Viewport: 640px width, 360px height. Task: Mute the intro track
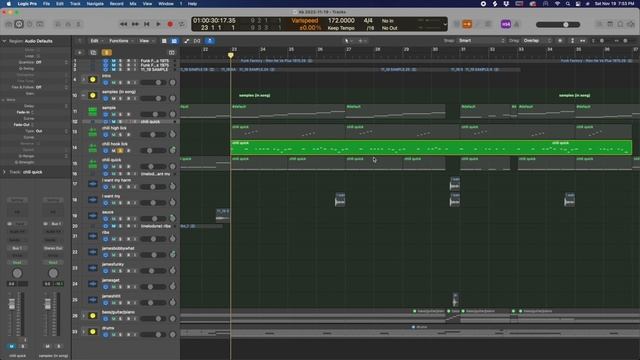tap(113, 83)
